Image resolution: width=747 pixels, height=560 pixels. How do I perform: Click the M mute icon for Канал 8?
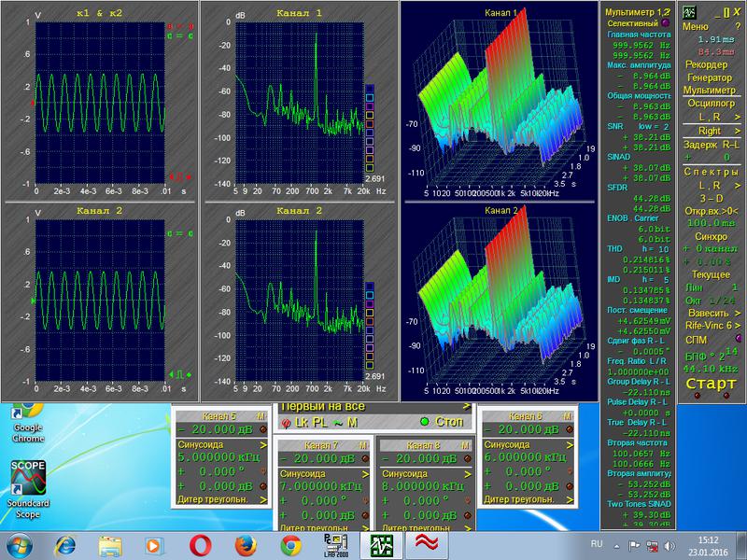click(x=465, y=445)
